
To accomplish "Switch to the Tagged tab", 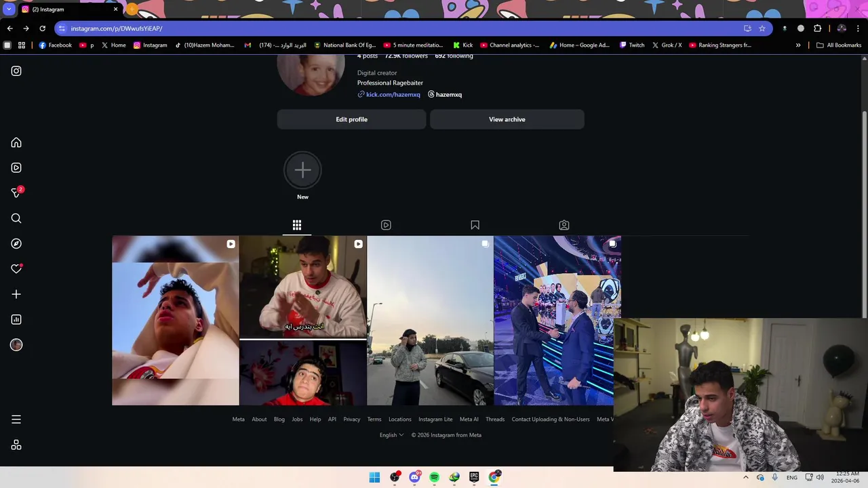I will pyautogui.click(x=564, y=225).
